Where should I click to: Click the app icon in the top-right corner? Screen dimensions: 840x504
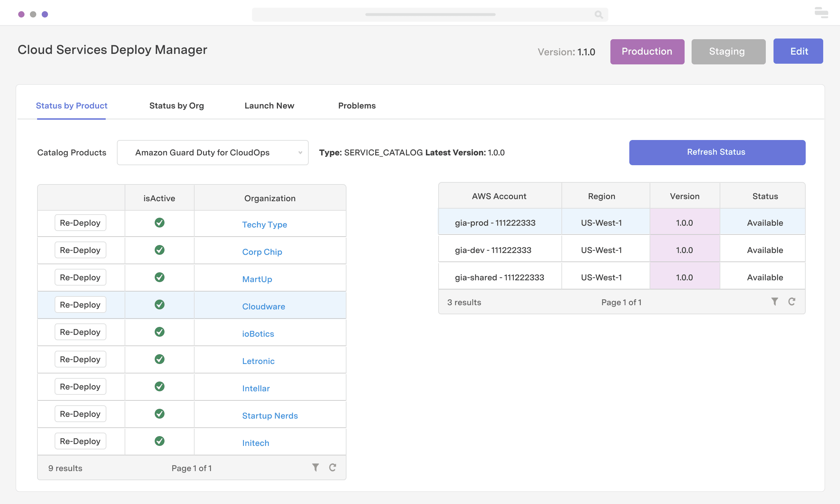[821, 13]
